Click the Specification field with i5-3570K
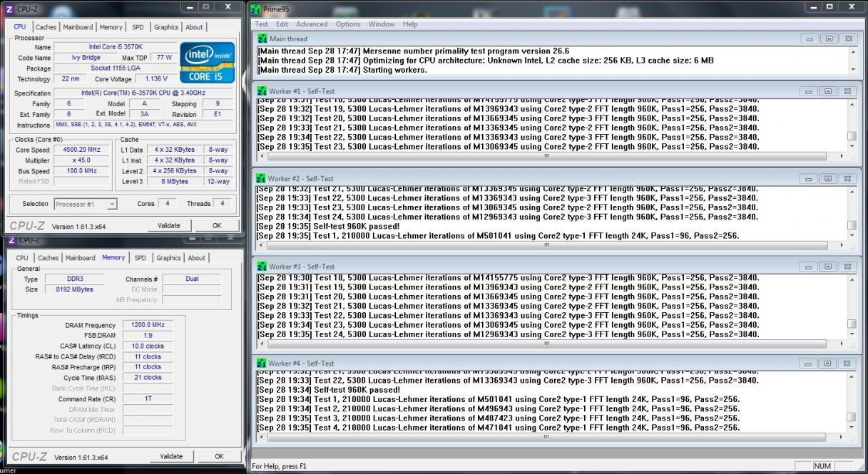This screenshot has width=868, height=474. [143, 93]
